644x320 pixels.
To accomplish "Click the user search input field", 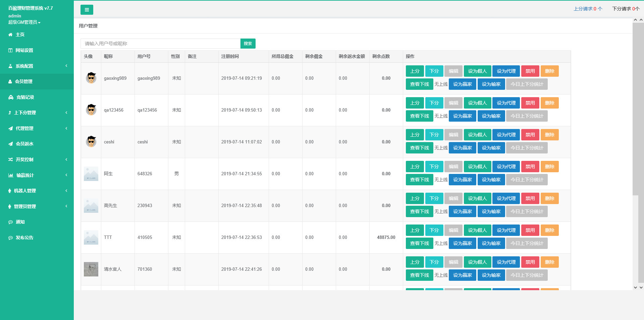I will coord(160,44).
